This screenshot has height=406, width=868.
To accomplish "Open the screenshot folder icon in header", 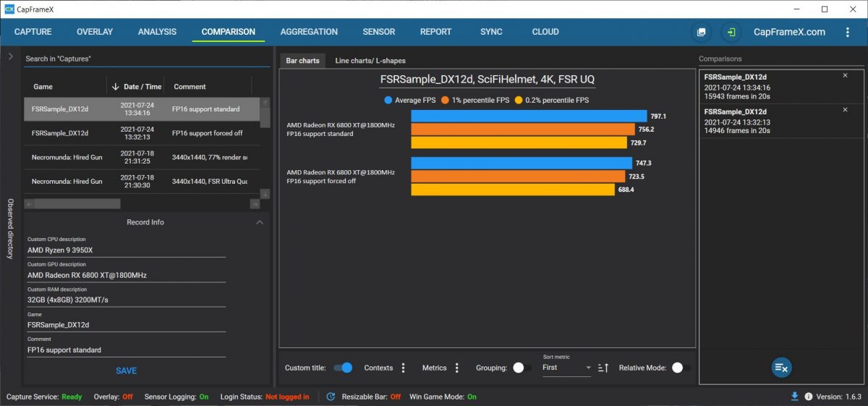I will 701,33.
